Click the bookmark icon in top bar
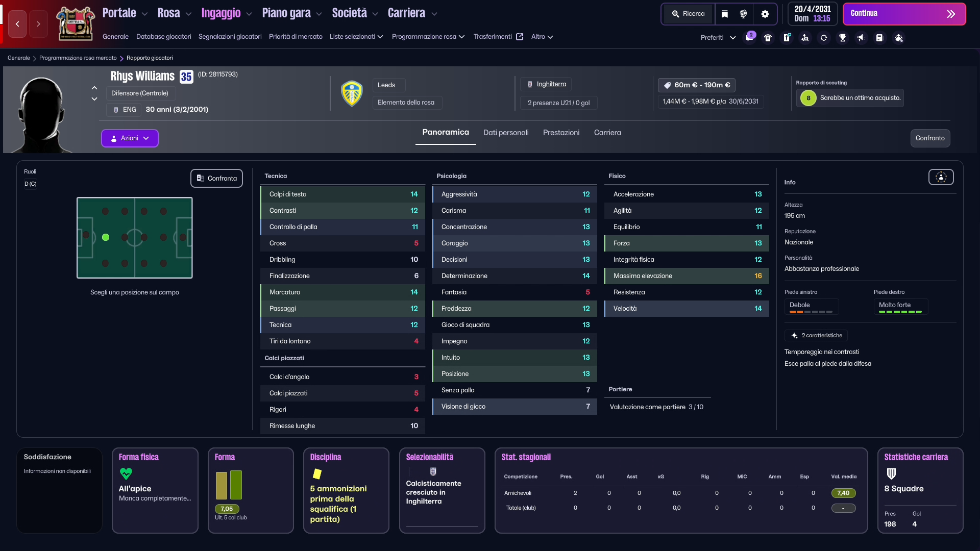The image size is (980, 551). 725,14
